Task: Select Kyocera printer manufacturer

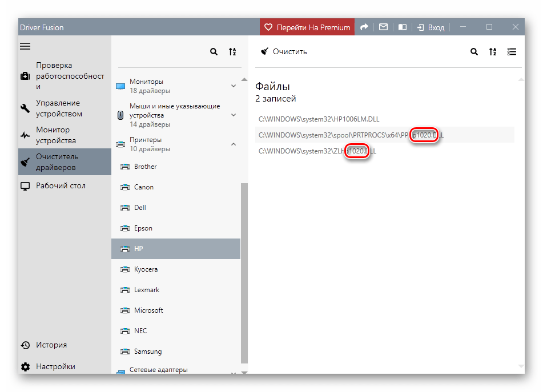Action: (x=146, y=269)
